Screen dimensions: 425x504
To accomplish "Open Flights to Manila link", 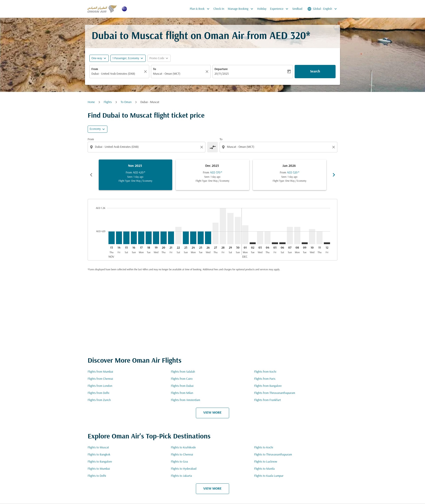I will click(264, 469).
